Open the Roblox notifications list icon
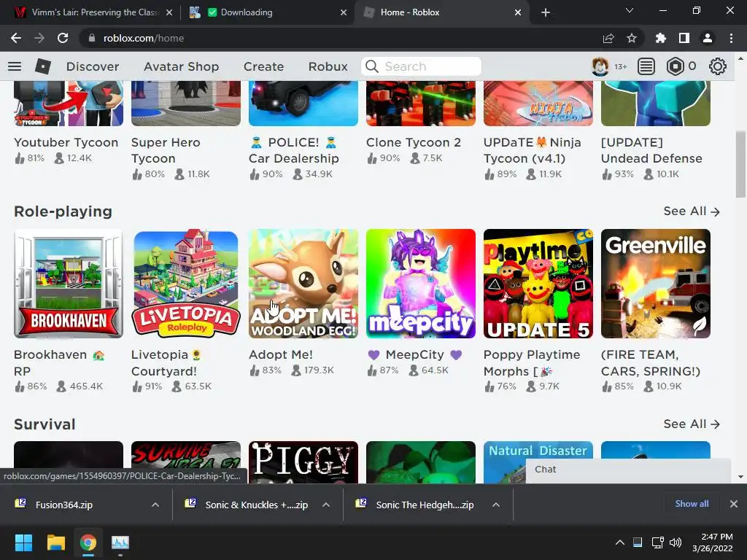This screenshot has height=560, width=747. pyautogui.click(x=646, y=66)
